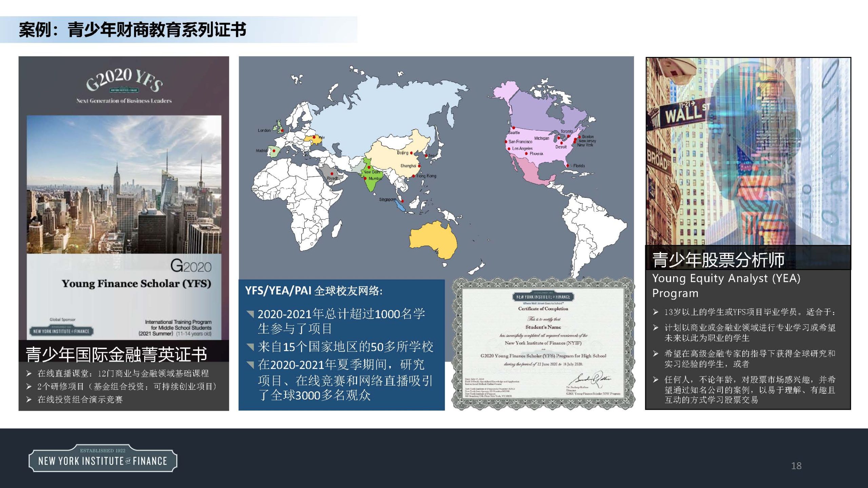Click the slide title 案例：青少年财商教育系列证书

point(133,30)
